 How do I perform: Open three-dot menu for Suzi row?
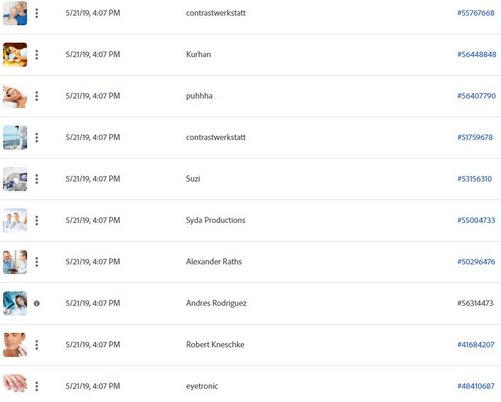[37, 179]
